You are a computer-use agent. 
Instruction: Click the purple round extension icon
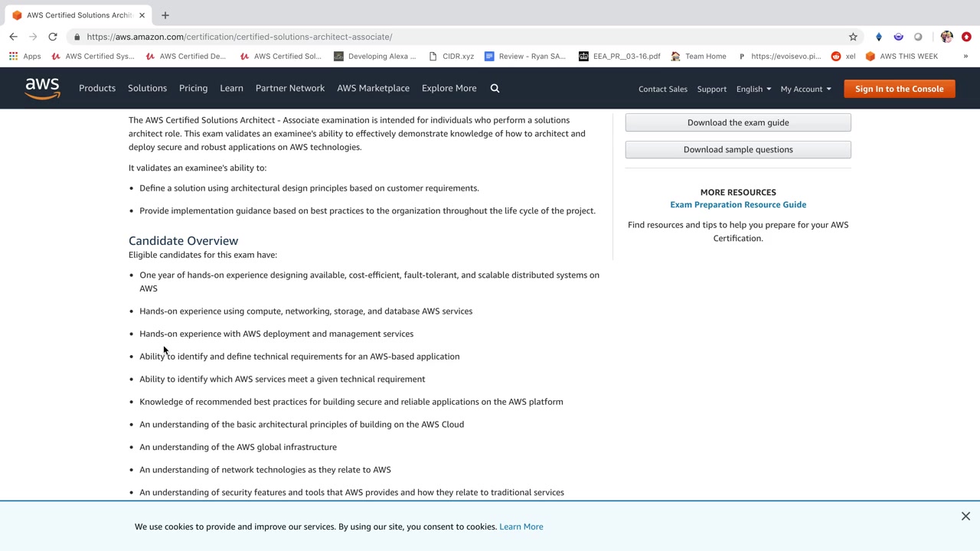tap(899, 37)
